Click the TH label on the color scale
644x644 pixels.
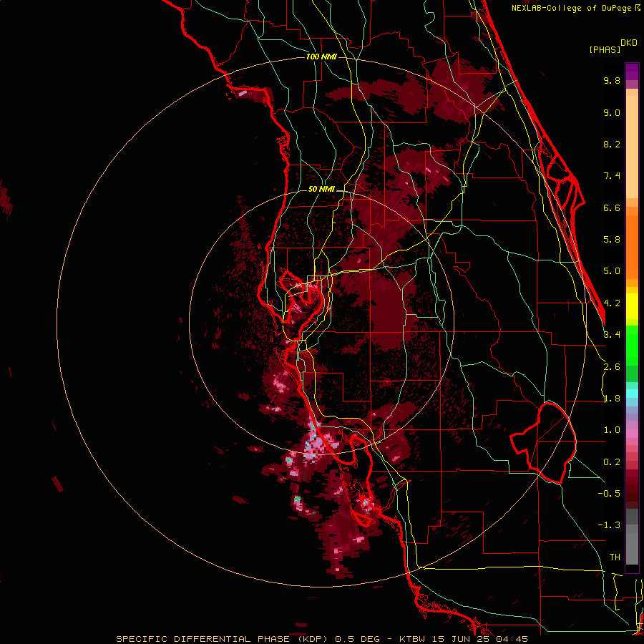point(615,557)
